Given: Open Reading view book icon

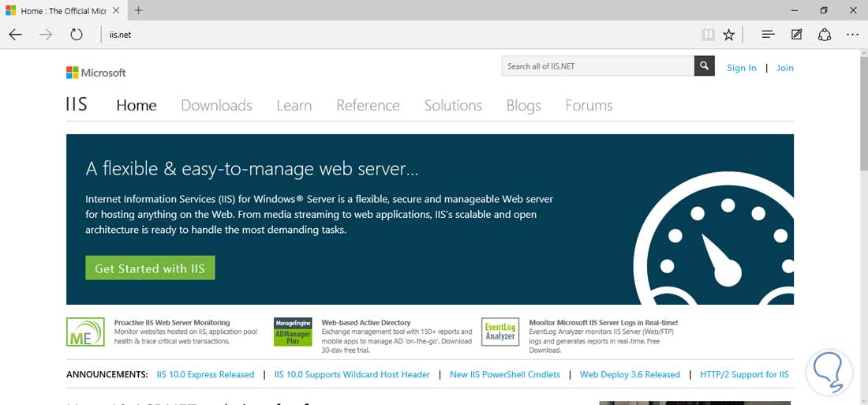Looking at the screenshot, I should 708,35.
